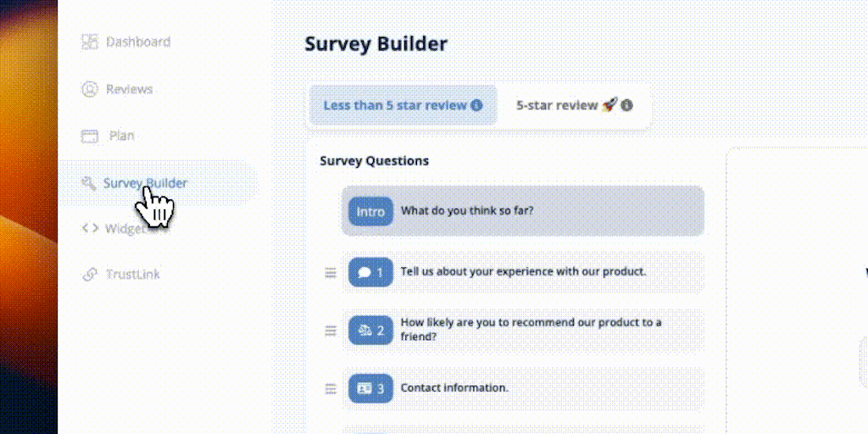Click the drag handle for question 2
Image resolution: width=868 pixels, height=434 pixels.
331,331
